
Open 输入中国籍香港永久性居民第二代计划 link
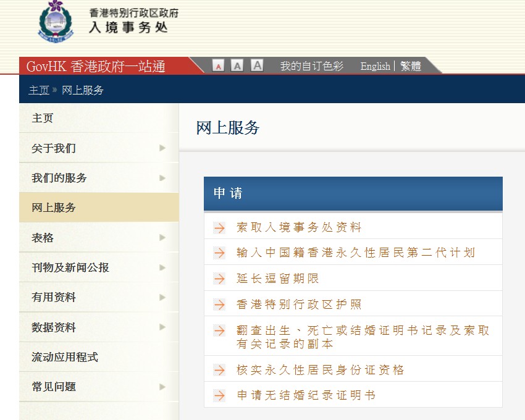click(x=356, y=253)
